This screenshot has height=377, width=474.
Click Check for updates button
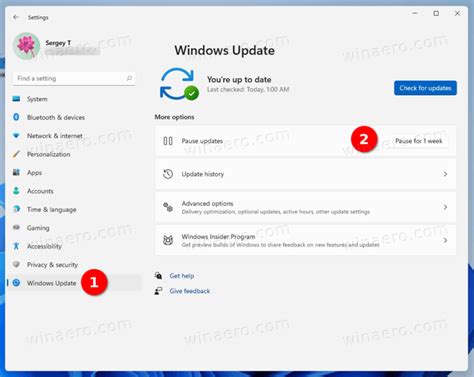point(425,88)
